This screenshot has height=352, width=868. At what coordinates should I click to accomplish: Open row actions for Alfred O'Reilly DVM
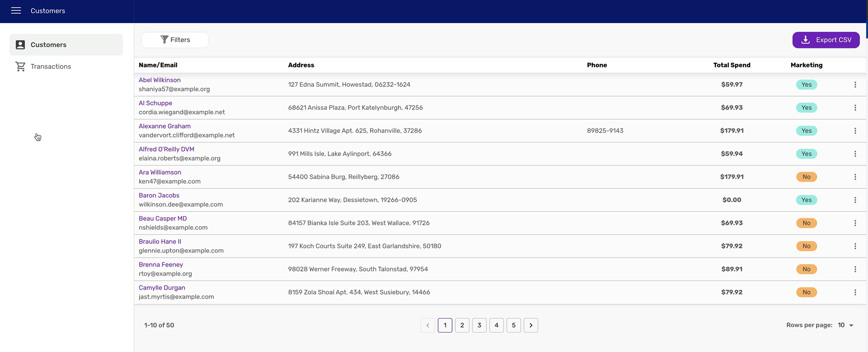click(x=855, y=154)
